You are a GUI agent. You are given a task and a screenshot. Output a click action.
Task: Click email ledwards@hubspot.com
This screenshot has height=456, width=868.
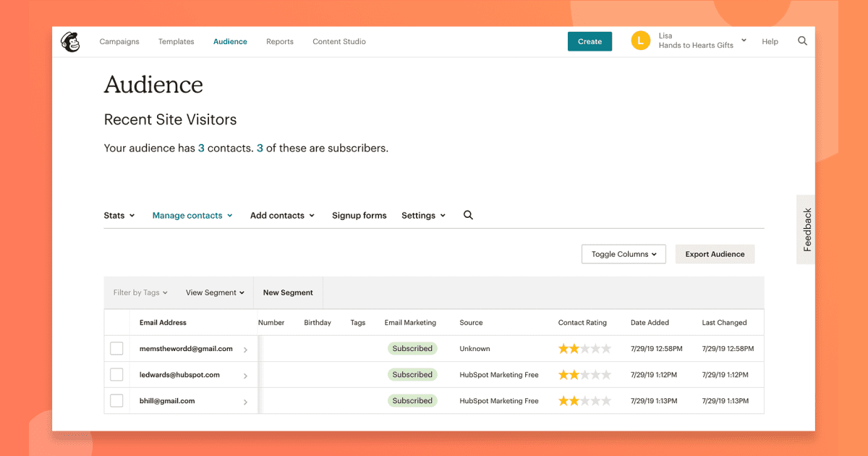point(179,375)
